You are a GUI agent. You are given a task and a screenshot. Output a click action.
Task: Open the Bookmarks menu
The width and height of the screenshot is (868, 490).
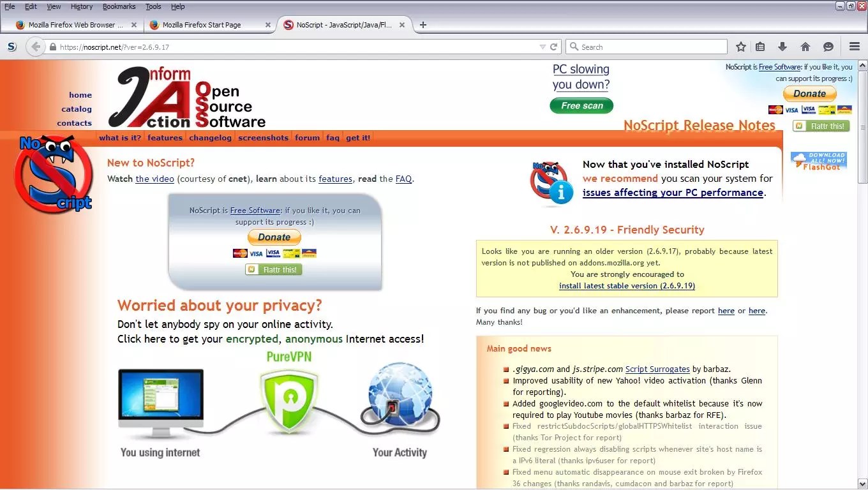(x=119, y=6)
